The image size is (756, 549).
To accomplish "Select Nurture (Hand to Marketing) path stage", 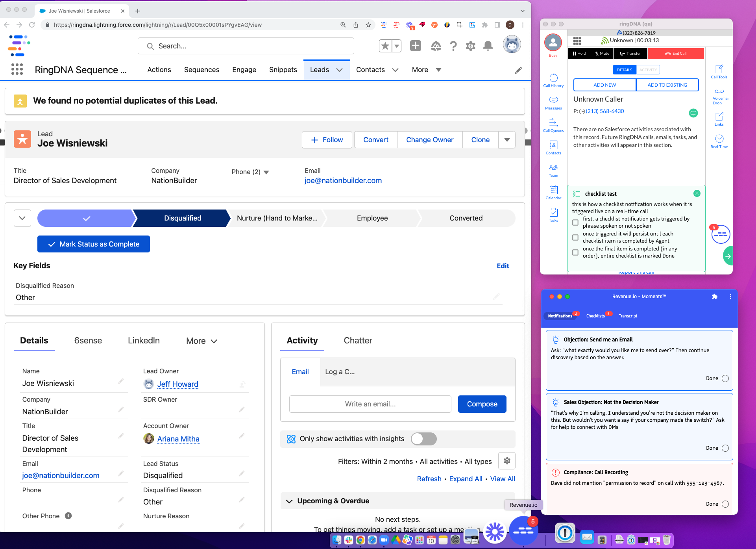I will (277, 218).
